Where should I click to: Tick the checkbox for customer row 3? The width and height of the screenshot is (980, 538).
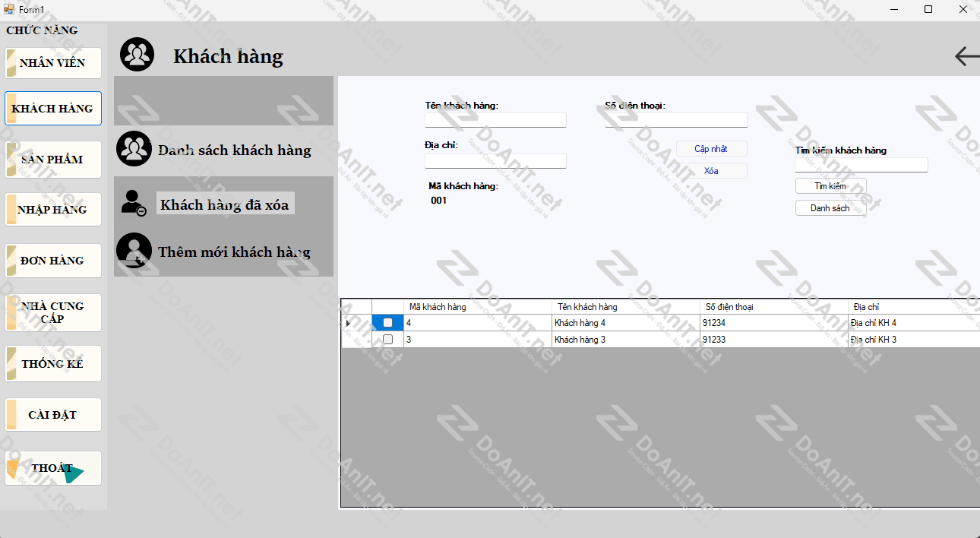(387, 340)
